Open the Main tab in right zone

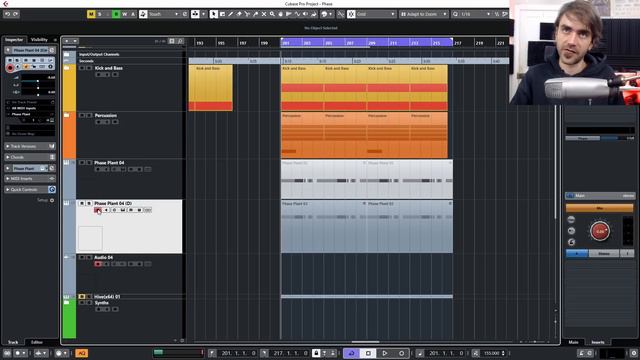(x=573, y=342)
